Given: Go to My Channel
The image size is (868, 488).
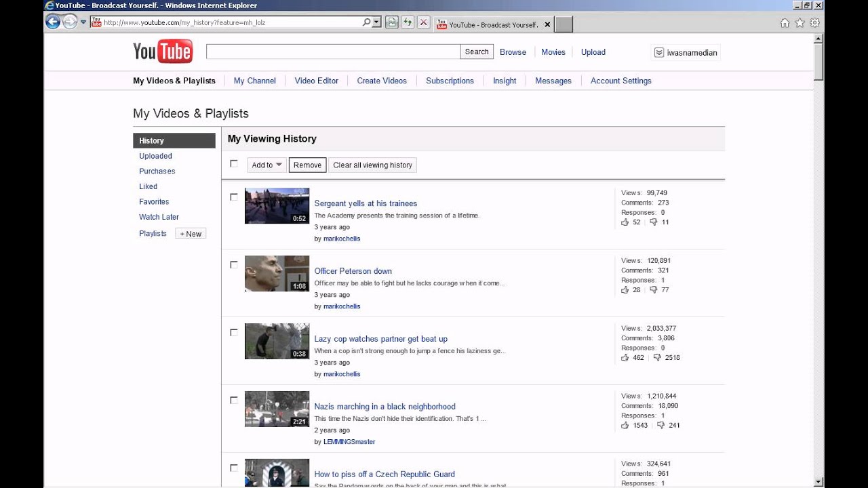Looking at the screenshot, I should pyautogui.click(x=255, y=81).
